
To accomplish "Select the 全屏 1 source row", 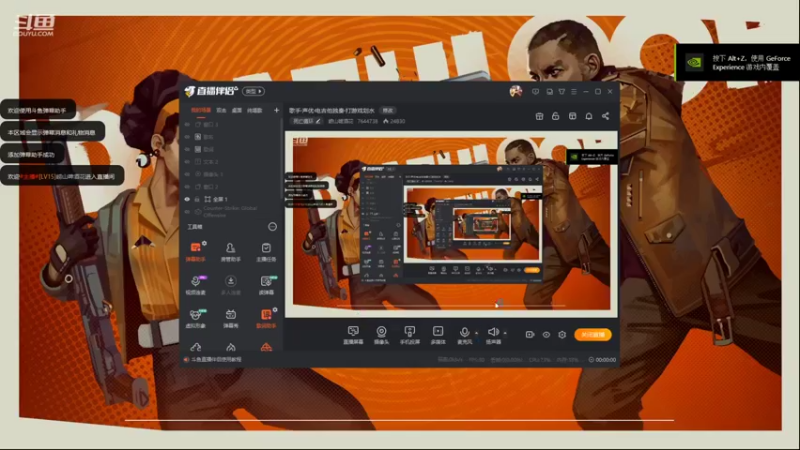I will (x=232, y=199).
